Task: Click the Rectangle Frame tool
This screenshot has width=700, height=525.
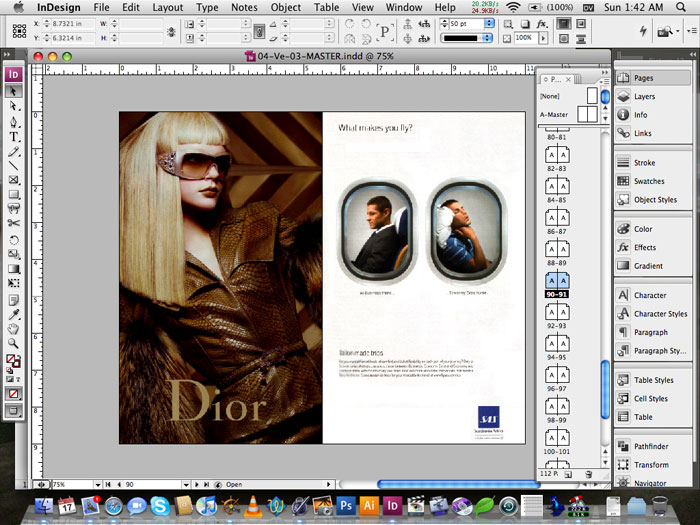Action: (14, 180)
